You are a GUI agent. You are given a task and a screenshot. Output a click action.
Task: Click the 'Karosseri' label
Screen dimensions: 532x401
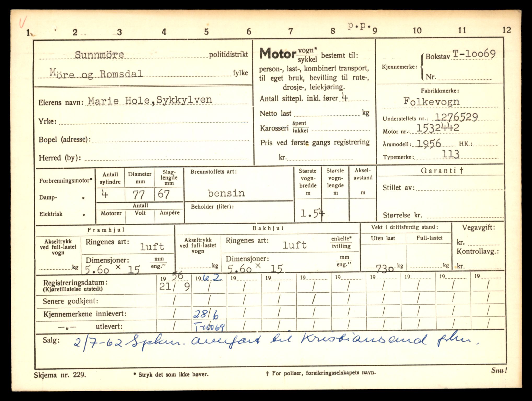click(274, 128)
